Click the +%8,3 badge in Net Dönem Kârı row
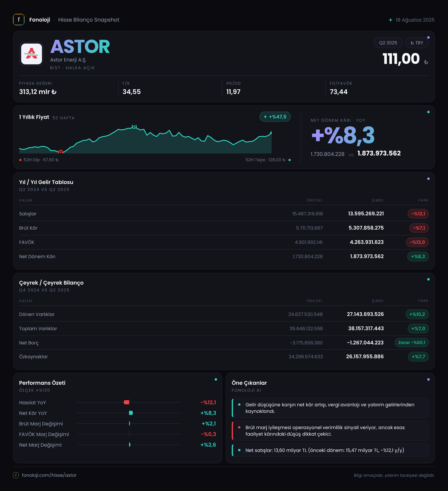This screenshot has width=448, height=491. coord(418,256)
